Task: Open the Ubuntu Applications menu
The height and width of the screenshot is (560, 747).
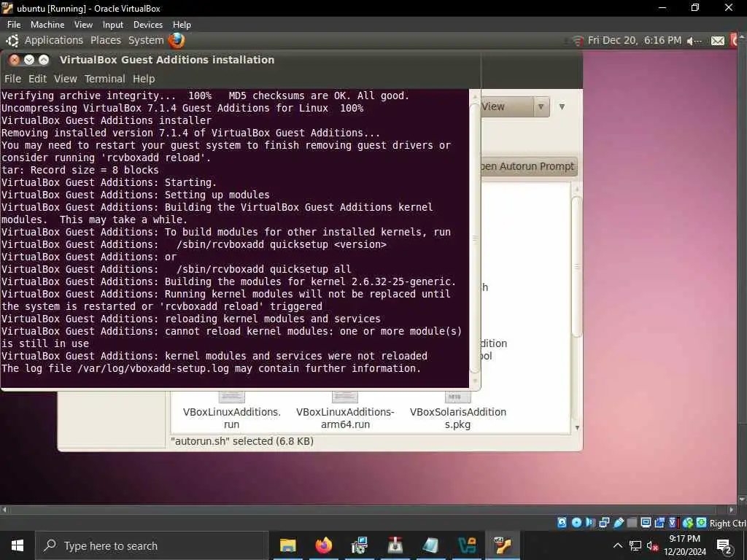Action: click(x=54, y=41)
